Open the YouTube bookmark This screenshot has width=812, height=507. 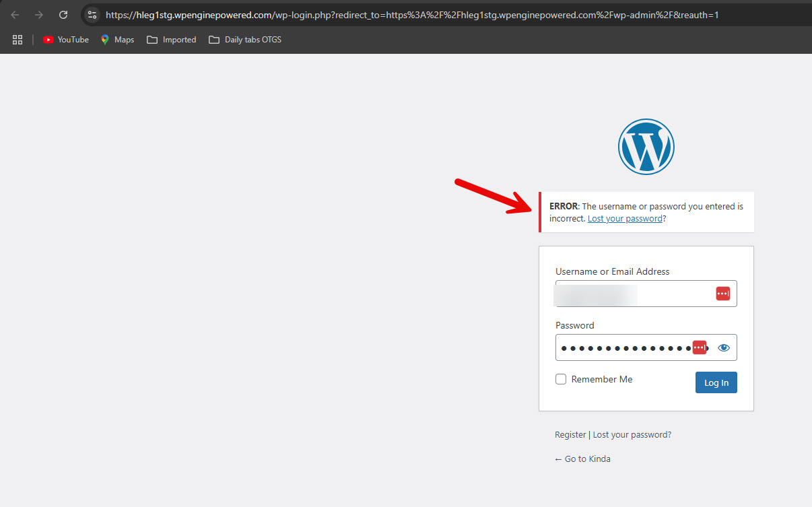point(66,40)
